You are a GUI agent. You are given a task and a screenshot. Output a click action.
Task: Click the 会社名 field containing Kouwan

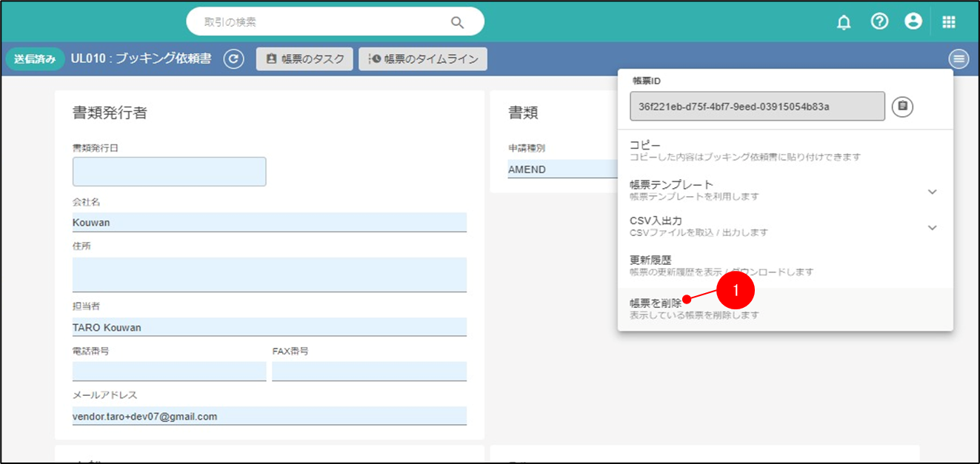click(269, 222)
